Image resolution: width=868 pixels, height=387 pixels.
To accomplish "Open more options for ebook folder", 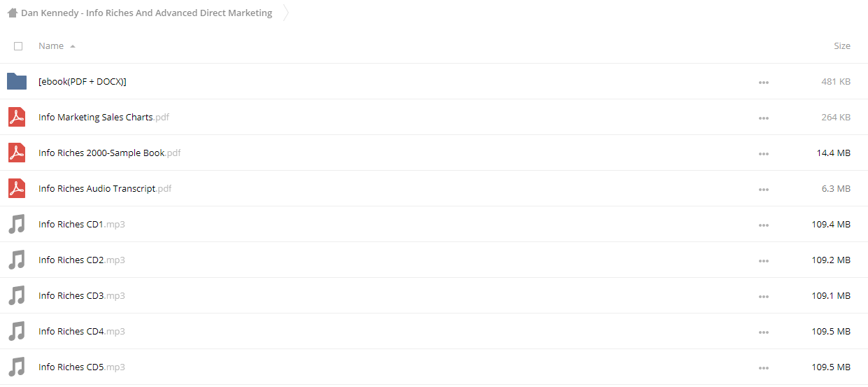I will tap(763, 82).
